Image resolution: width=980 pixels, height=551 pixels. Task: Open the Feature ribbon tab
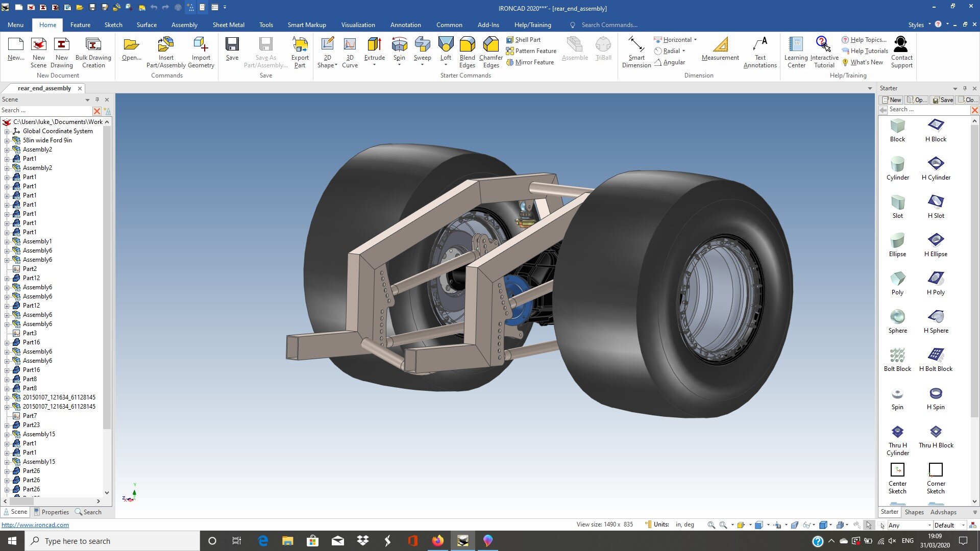80,24
